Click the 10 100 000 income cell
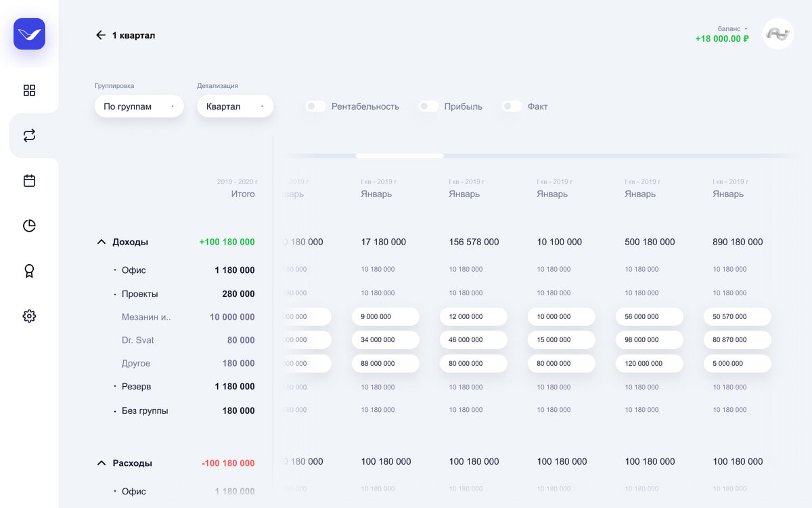 (560, 242)
